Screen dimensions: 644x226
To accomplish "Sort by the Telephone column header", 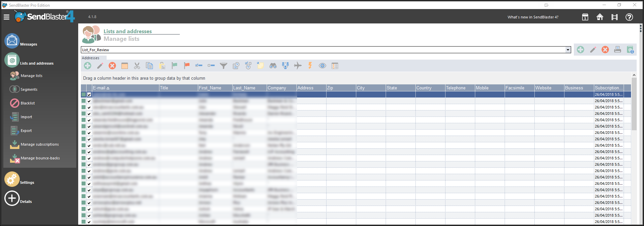I will [460, 88].
